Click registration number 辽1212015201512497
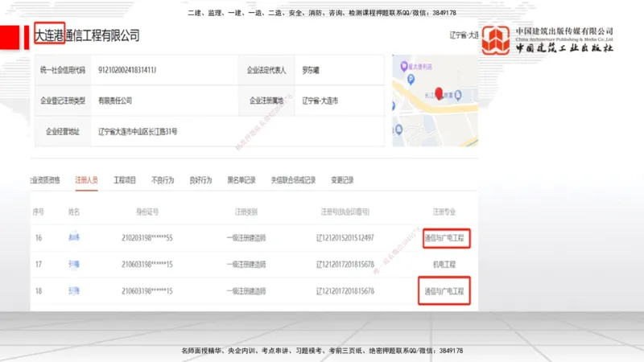644x362 pixels. point(345,237)
